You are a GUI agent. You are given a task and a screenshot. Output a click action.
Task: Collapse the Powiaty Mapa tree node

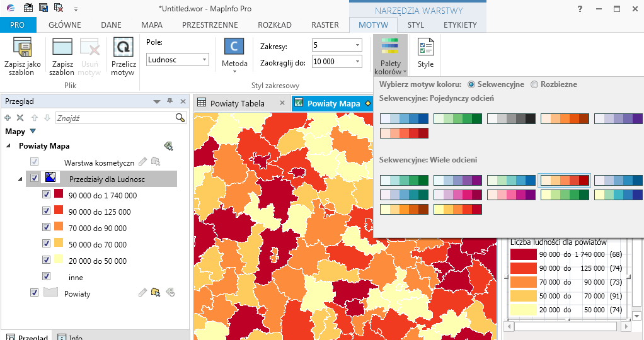point(8,146)
